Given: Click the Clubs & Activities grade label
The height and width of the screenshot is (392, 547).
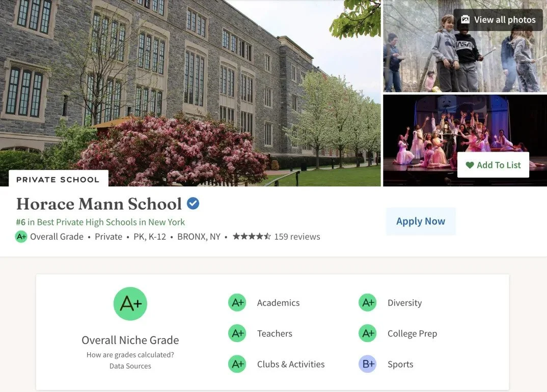Looking at the screenshot, I should coord(291,364).
